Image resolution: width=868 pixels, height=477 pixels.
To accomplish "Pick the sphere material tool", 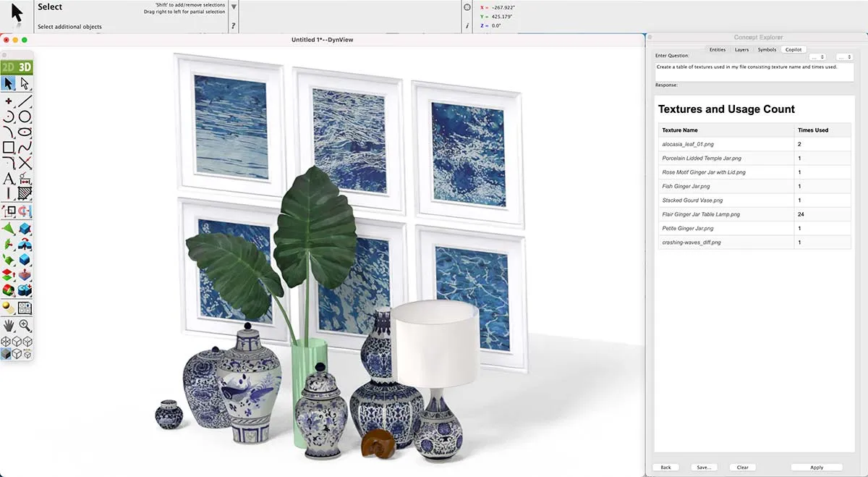I will (9, 308).
